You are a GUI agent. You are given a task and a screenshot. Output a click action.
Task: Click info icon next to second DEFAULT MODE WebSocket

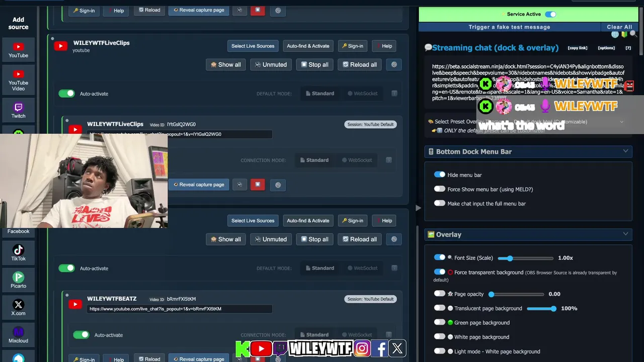[x=394, y=268]
